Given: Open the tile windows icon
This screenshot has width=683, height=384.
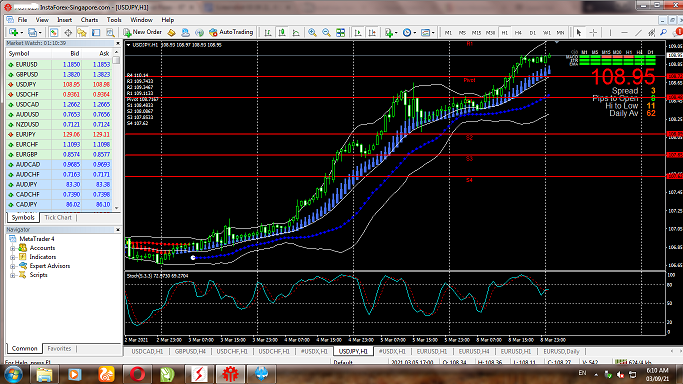Looking at the screenshot, I should 341,33.
